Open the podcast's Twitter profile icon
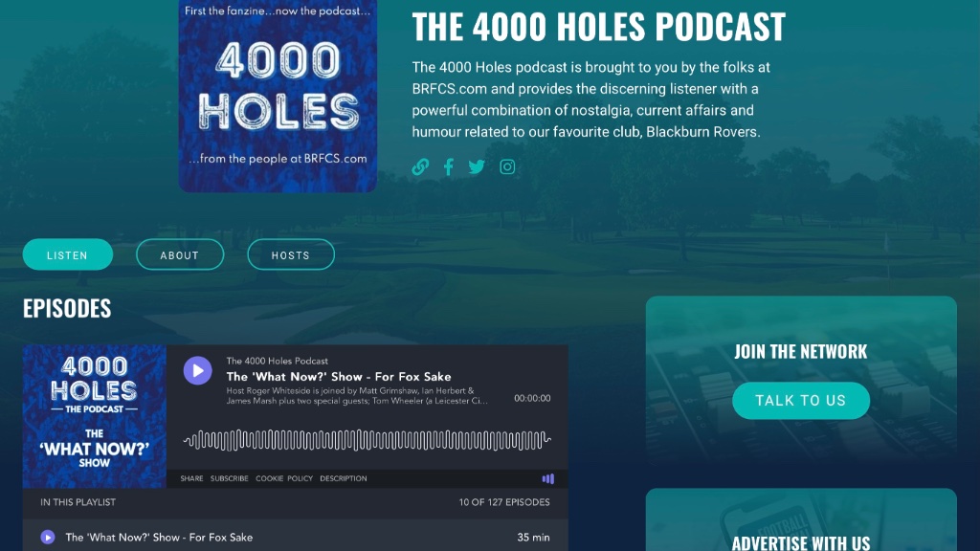980x551 pixels. tap(477, 166)
